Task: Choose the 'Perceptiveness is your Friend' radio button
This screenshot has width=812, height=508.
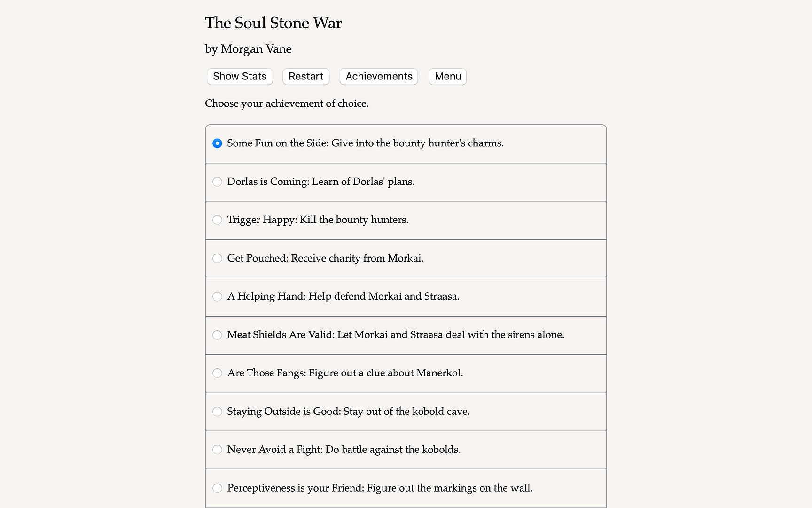Action: [x=217, y=488]
